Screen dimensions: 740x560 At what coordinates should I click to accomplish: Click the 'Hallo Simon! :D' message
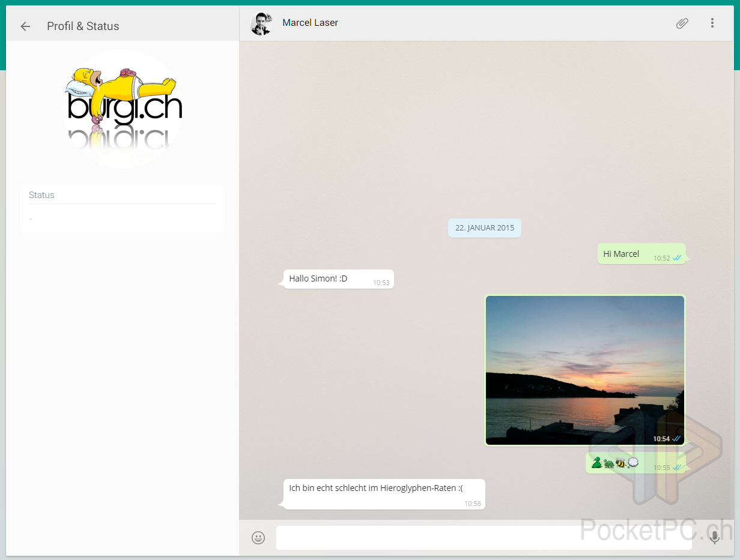pyautogui.click(x=339, y=279)
